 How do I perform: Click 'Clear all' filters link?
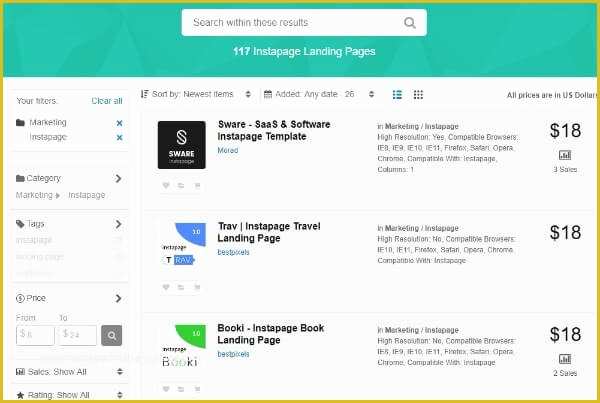tap(107, 101)
